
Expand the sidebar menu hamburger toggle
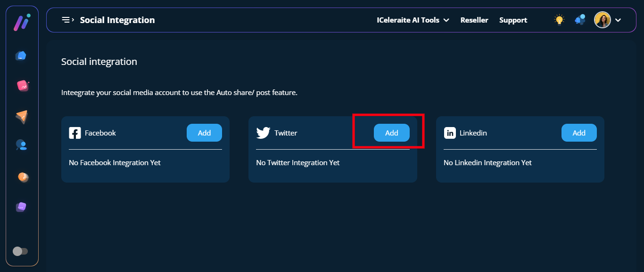(x=68, y=20)
